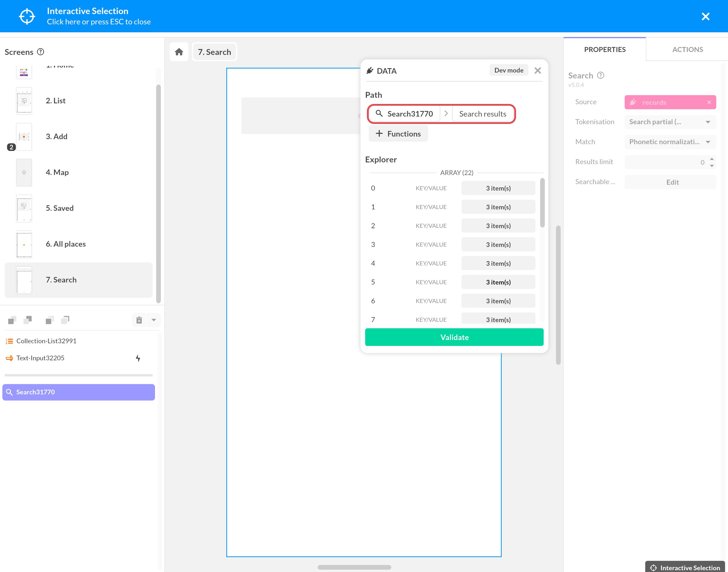Click the green Validate button
The image size is (728, 572).
click(454, 337)
